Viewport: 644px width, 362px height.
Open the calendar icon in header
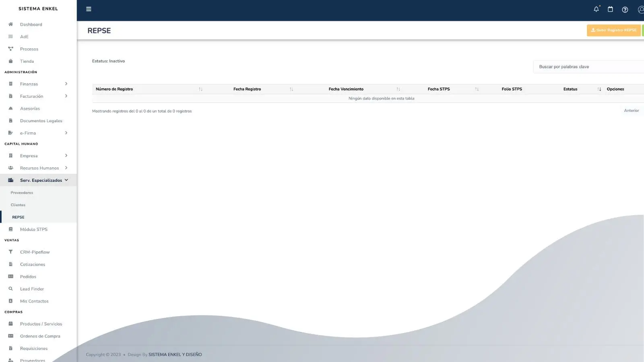coord(610,9)
